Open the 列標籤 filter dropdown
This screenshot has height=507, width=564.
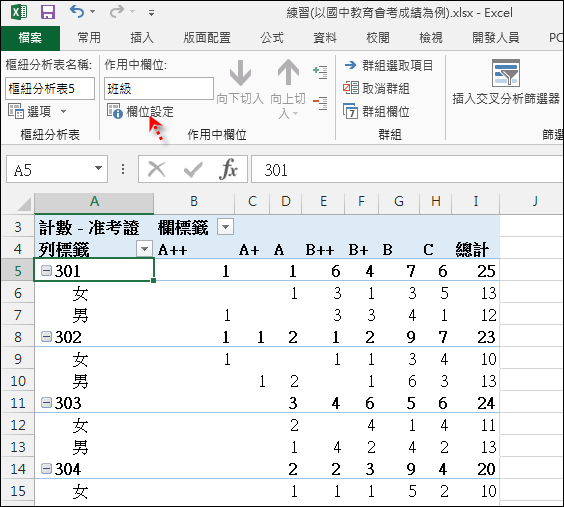[x=145, y=249]
